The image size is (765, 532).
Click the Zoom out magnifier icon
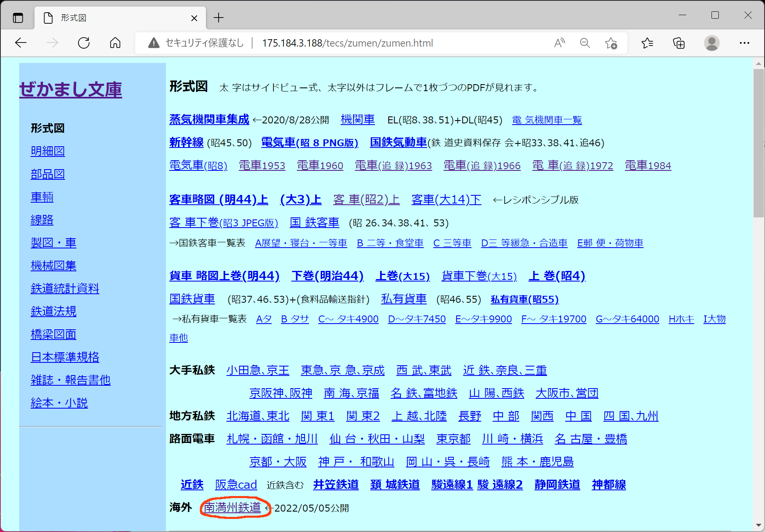[585, 43]
